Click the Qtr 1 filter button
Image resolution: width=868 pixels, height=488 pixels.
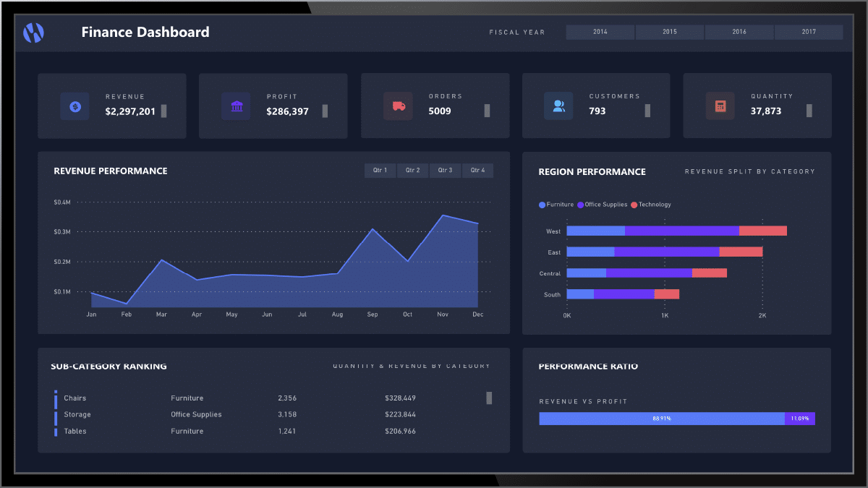380,170
